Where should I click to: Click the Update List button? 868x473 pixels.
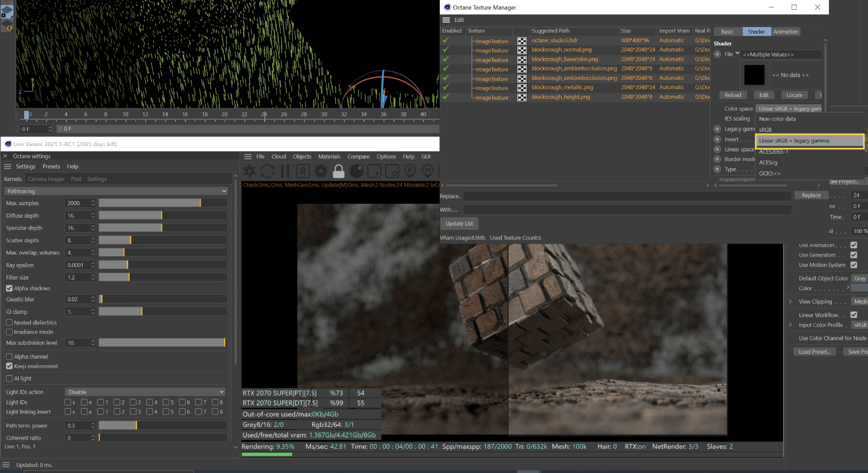(x=459, y=224)
